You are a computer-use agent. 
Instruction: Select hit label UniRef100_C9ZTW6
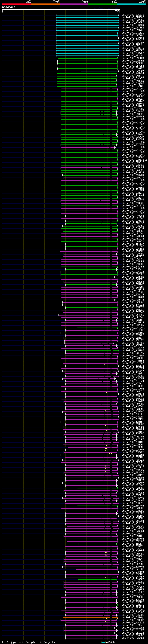tap(133, 86)
